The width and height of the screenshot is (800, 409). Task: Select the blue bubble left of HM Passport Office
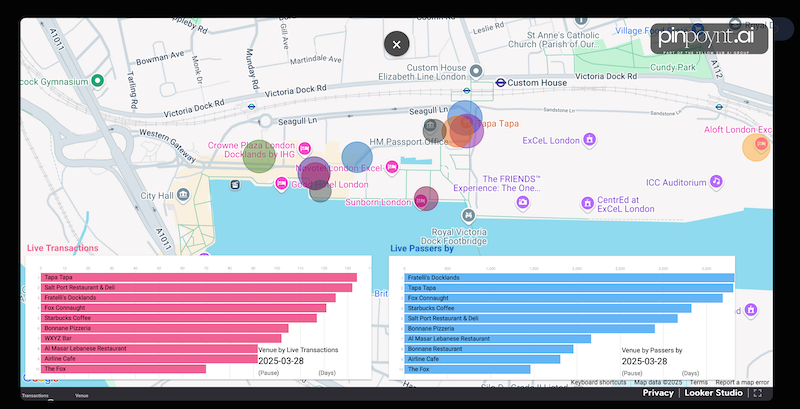(357, 157)
